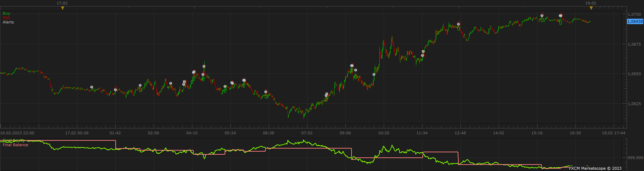
Task: Click the 1,0650 price axis label
Action: 634,74
